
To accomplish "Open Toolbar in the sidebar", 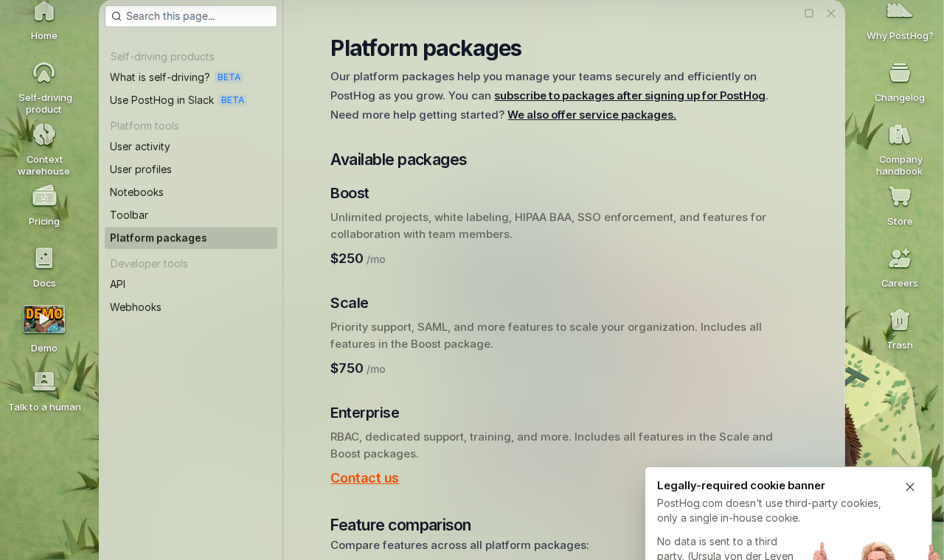I will pyautogui.click(x=191, y=215).
